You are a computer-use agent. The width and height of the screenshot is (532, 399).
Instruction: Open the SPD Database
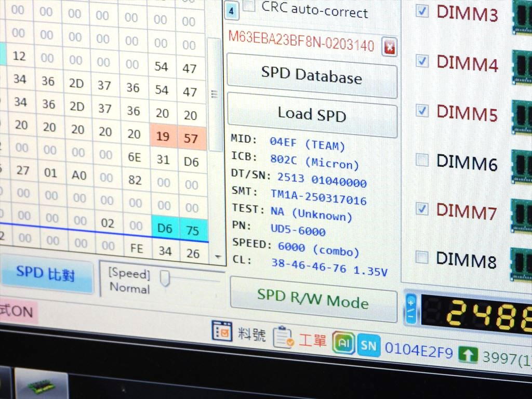312,75
